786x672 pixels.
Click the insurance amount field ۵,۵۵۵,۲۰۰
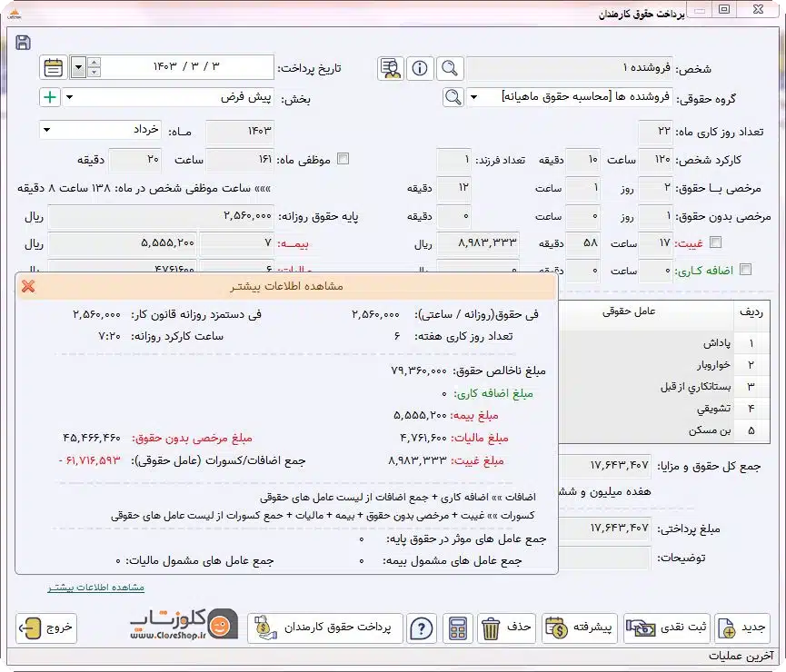pyautogui.click(x=123, y=243)
